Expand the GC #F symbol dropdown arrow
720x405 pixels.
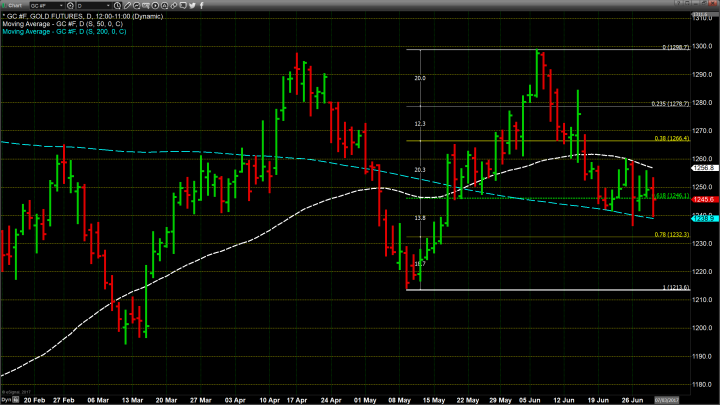61,5
